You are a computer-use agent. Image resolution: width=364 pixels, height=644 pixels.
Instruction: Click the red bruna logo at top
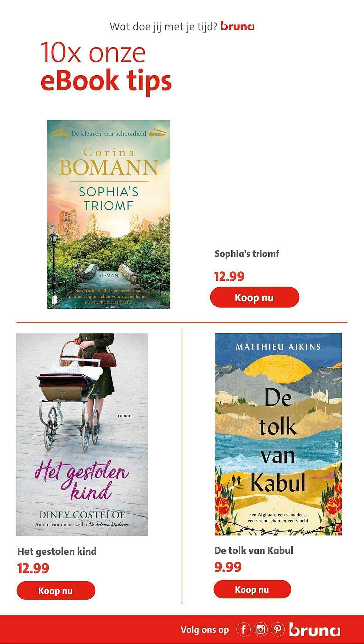[x=237, y=26]
